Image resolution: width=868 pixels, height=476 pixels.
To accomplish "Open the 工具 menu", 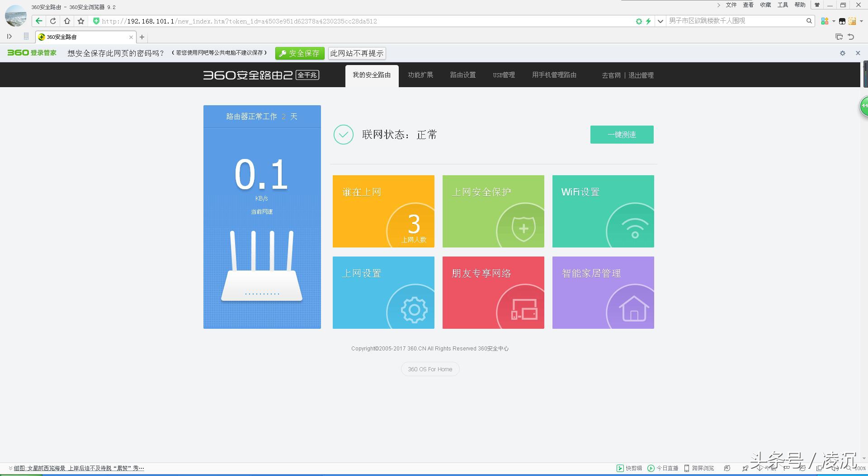I will tap(783, 5).
